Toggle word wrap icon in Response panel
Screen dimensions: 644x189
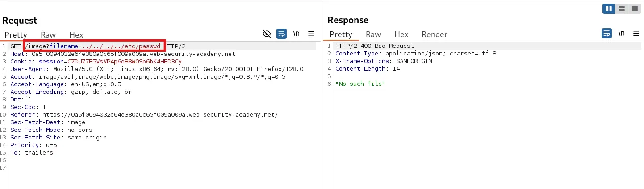coord(606,34)
